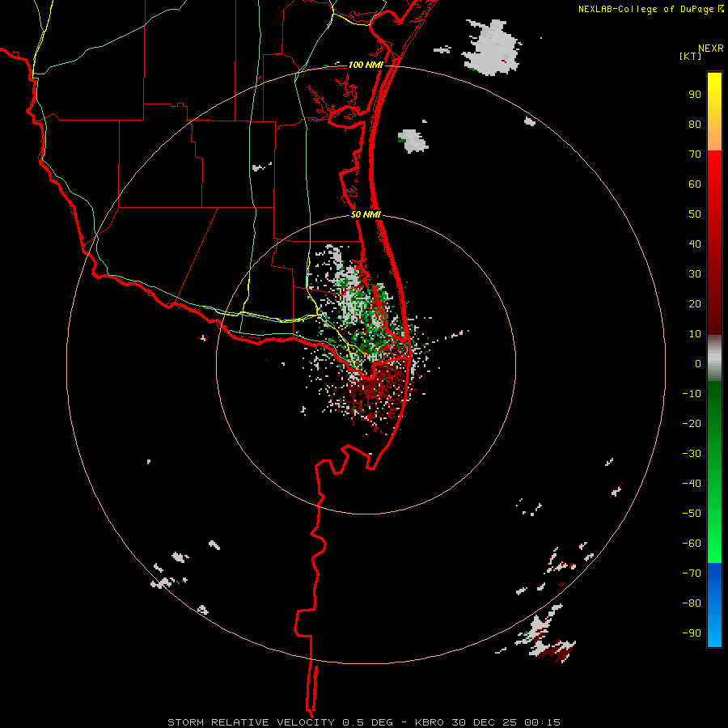Click the -20 value on velocity scale

click(x=692, y=423)
